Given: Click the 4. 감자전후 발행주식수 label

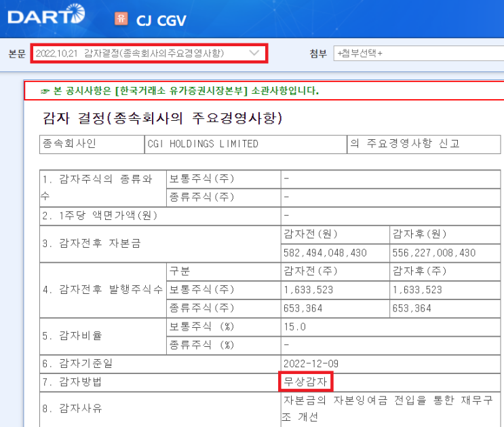Looking at the screenshot, I should point(103,290).
